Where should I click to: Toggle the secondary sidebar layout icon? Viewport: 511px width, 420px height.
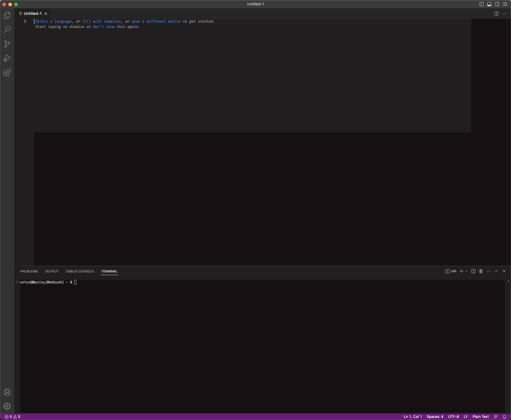496,4
